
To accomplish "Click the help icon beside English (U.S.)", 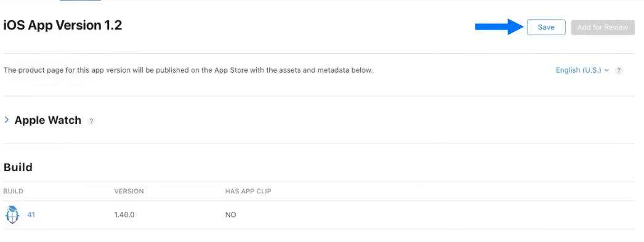I will tap(619, 70).
